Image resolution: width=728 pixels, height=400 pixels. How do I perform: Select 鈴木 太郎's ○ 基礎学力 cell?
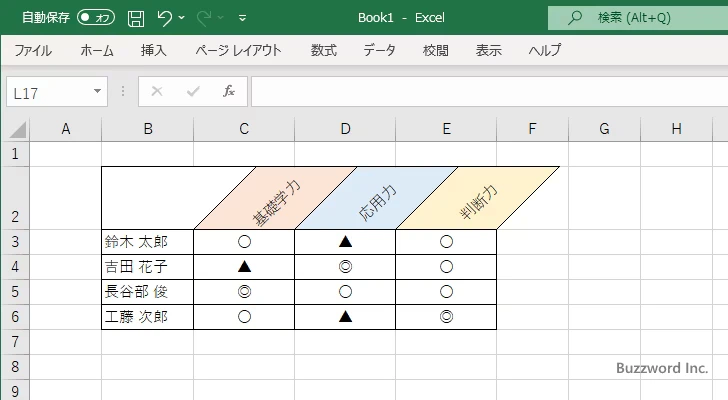(244, 242)
